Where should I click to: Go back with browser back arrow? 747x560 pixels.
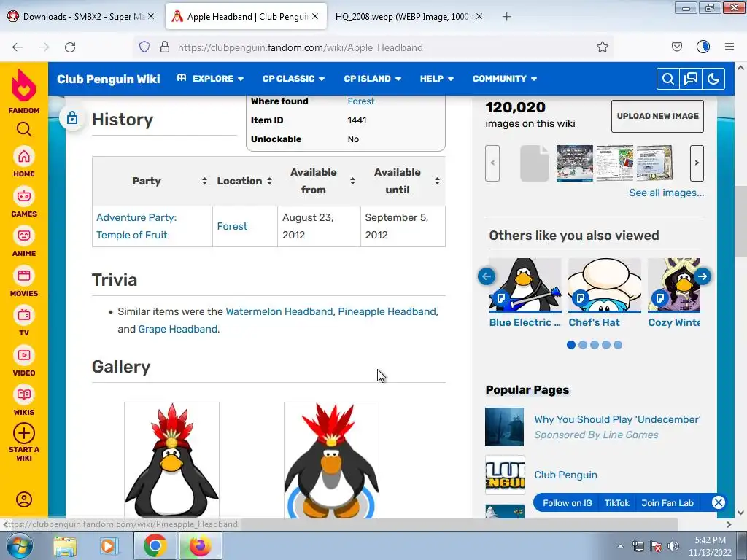point(18,47)
